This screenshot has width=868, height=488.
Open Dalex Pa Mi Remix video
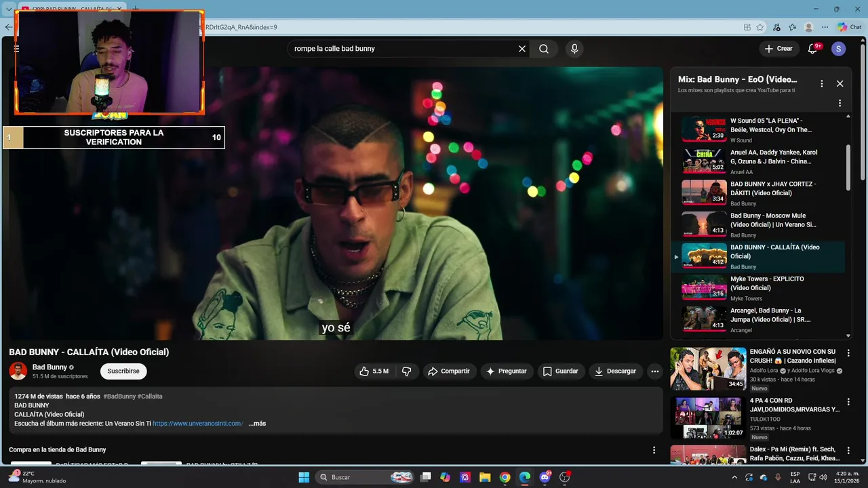coord(708,455)
